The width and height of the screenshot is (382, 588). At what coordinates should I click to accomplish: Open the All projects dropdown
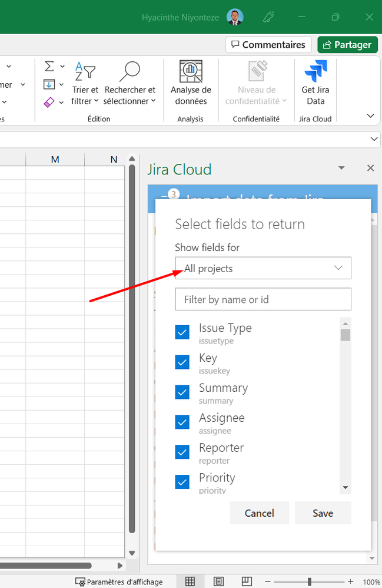263,268
